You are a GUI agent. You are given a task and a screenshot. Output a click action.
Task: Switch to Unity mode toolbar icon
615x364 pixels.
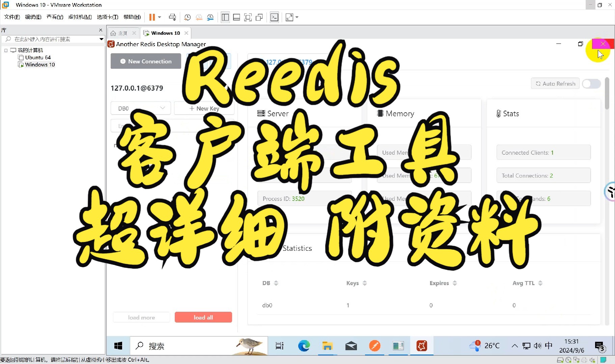pos(259,17)
